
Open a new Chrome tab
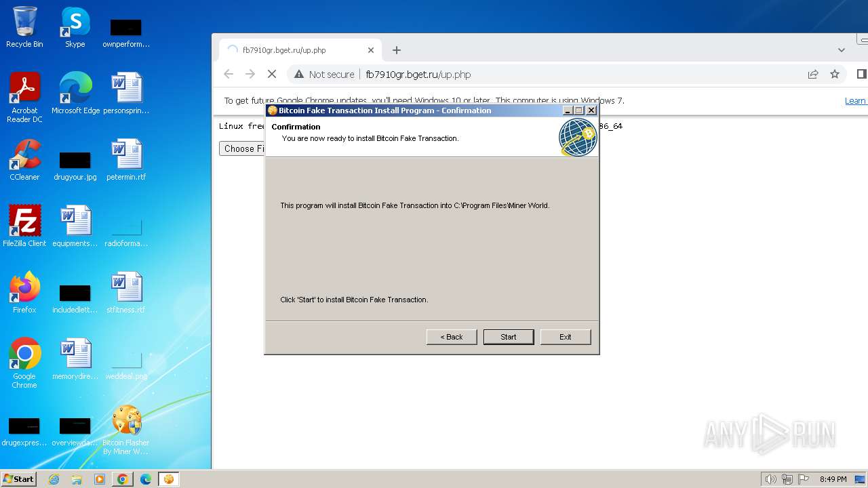(397, 50)
